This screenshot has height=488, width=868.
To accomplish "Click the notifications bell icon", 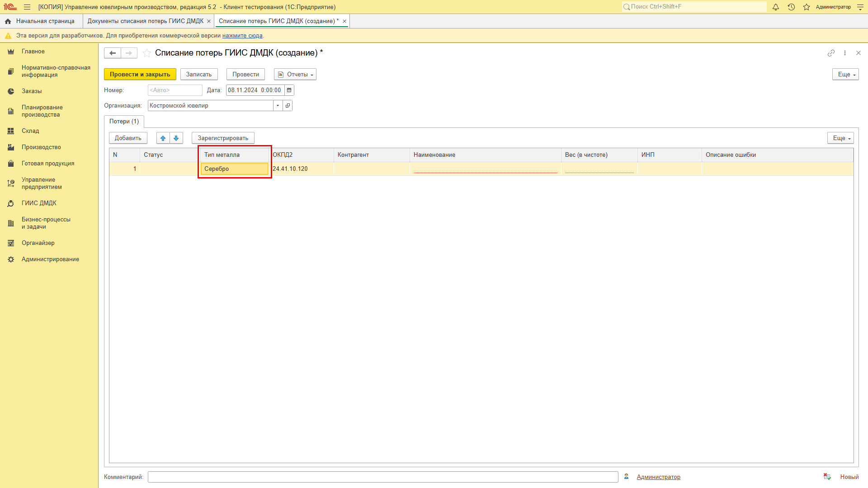I will pos(776,7).
